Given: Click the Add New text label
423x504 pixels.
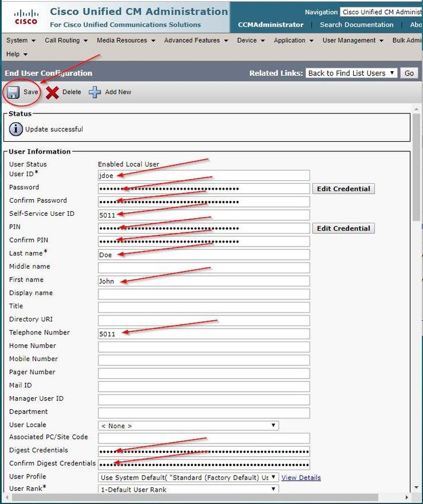Looking at the screenshot, I should coord(118,92).
